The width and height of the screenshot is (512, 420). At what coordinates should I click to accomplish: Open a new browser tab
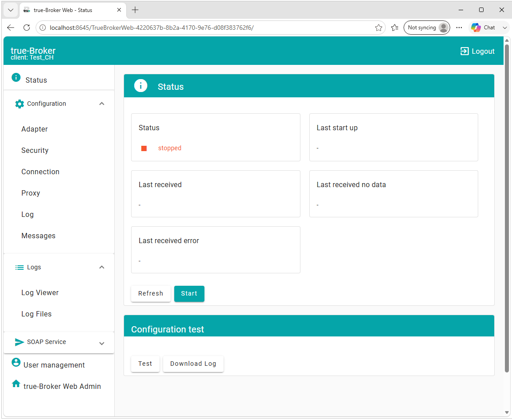point(135,10)
